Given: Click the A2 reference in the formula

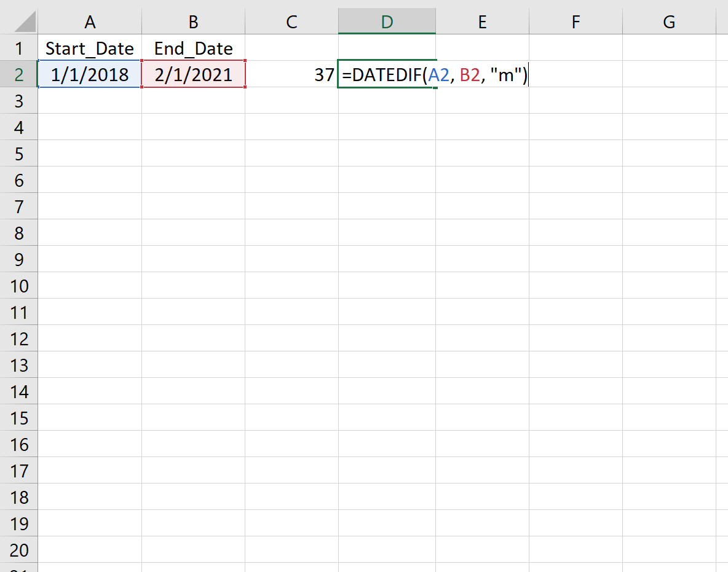Looking at the screenshot, I should click(x=440, y=74).
